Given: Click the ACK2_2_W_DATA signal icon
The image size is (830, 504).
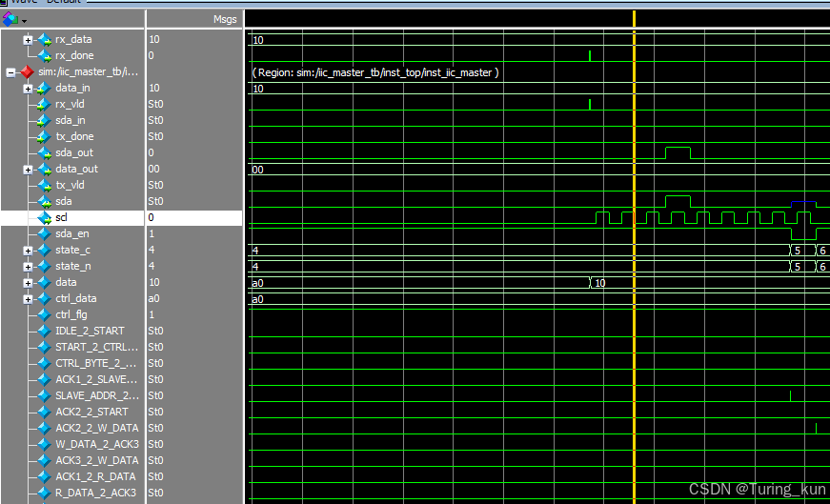Looking at the screenshot, I should (45, 429).
